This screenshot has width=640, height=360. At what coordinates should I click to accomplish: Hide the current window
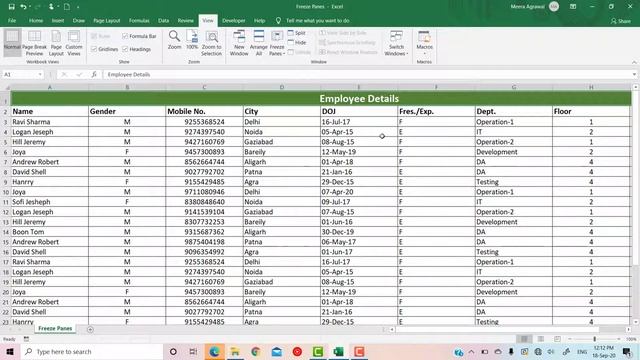click(297, 42)
